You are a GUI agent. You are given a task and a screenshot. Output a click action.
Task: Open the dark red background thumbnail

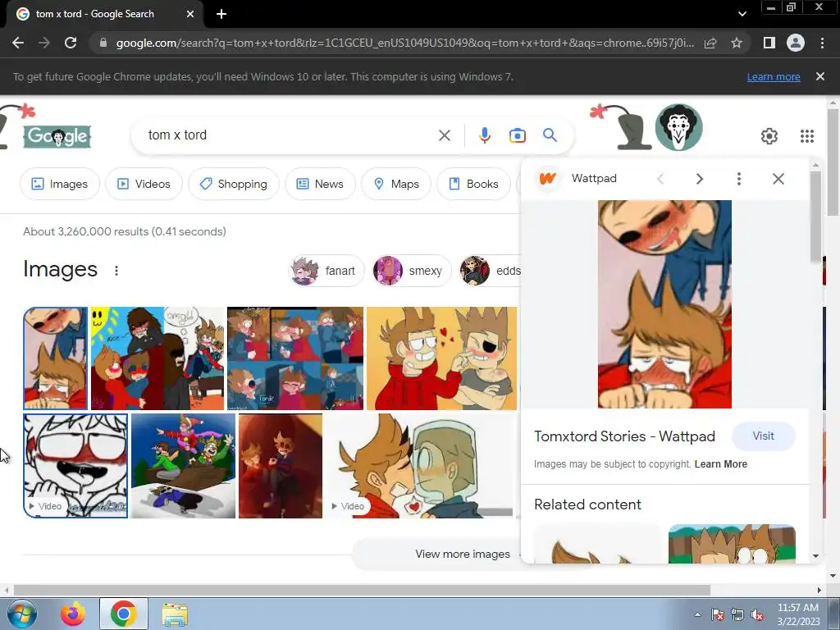tap(281, 466)
